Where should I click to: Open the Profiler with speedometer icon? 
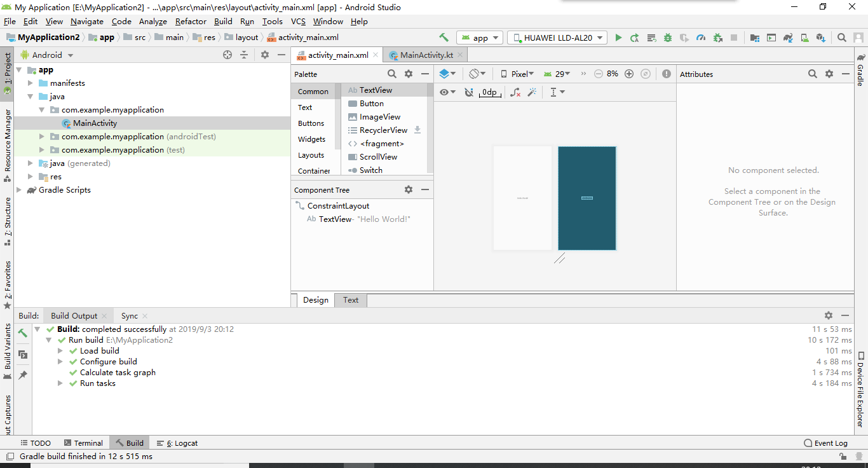[701, 38]
